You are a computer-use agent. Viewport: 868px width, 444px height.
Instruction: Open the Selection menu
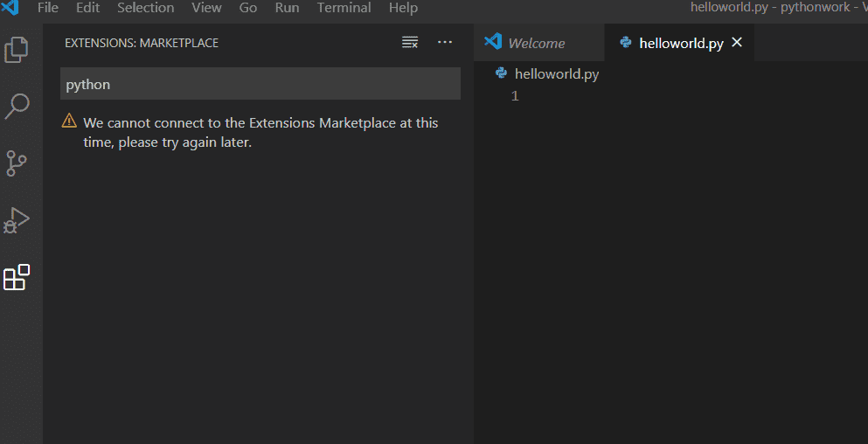[145, 8]
